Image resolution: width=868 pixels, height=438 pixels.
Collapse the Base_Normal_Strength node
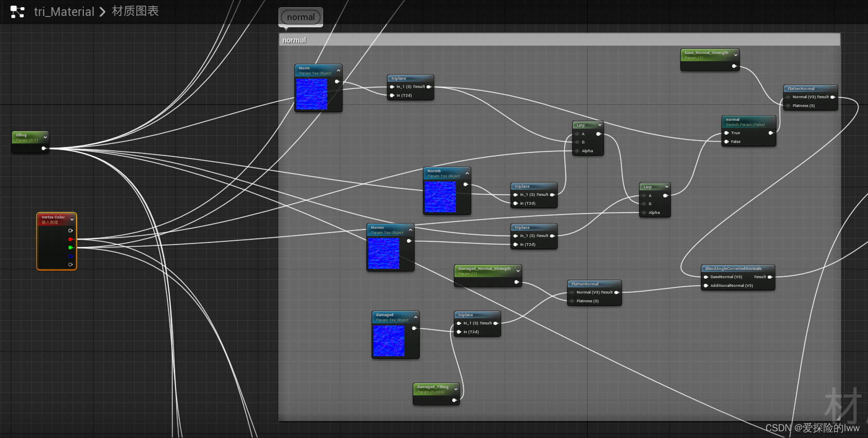tap(736, 55)
